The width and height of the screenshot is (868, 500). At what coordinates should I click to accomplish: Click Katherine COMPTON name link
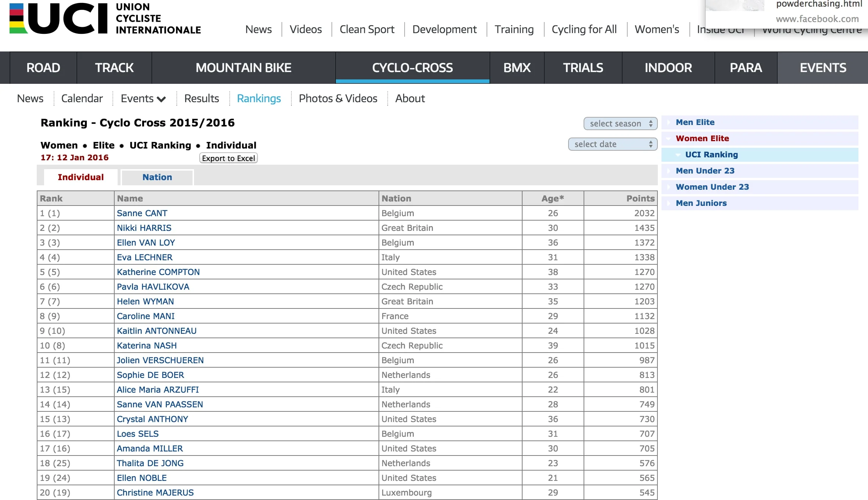[158, 272]
